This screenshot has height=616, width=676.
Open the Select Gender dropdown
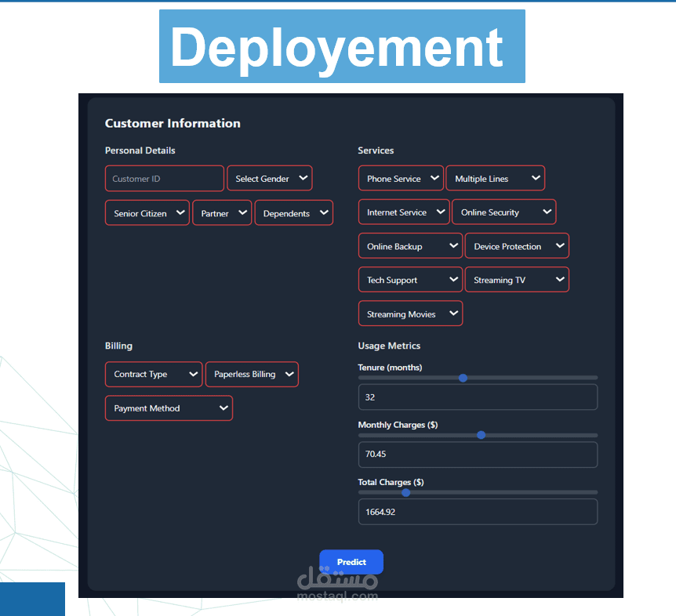[270, 179]
